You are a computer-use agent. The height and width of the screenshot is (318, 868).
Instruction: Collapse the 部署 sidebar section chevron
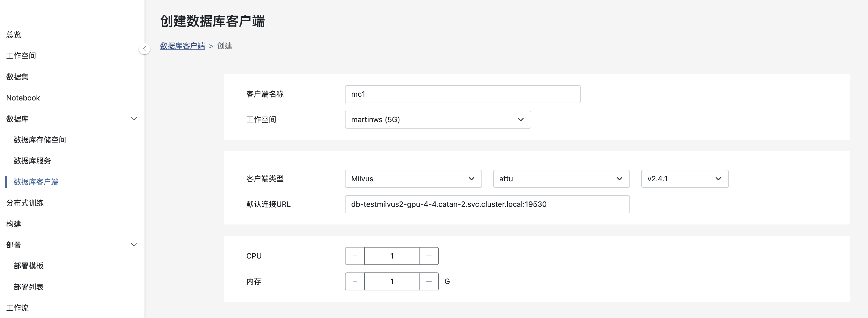(133, 245)
